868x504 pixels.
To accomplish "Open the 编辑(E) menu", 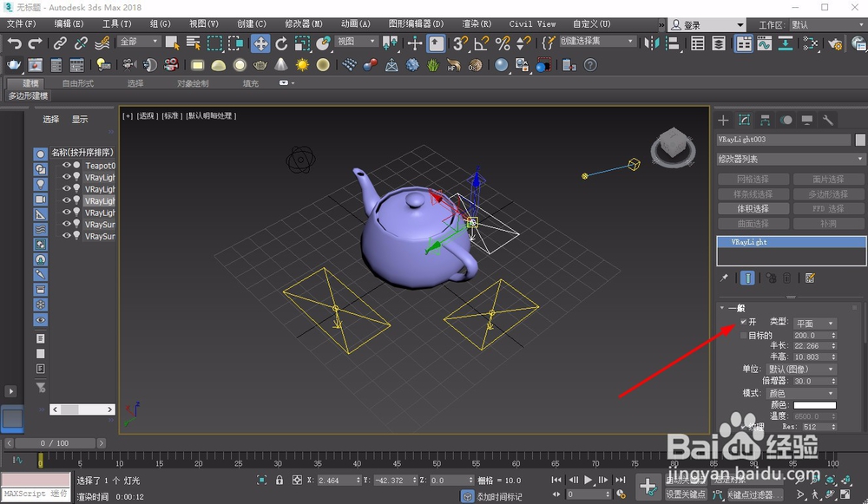I will 69,23.
